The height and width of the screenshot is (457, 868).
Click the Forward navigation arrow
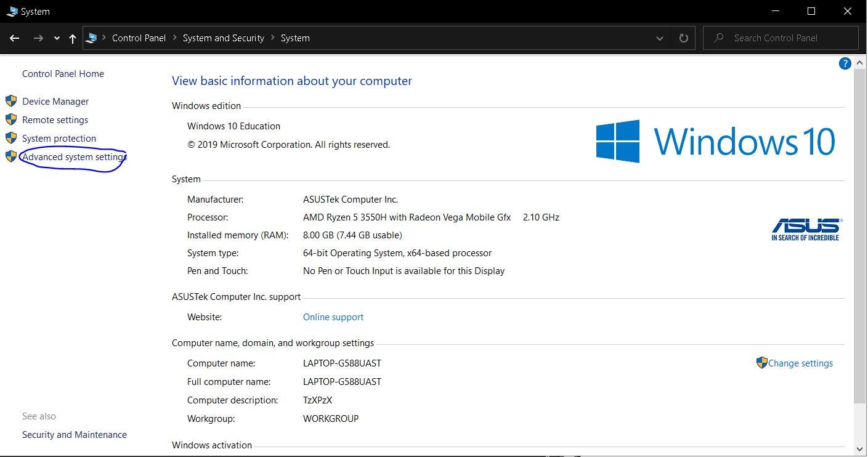coord(38,38)
